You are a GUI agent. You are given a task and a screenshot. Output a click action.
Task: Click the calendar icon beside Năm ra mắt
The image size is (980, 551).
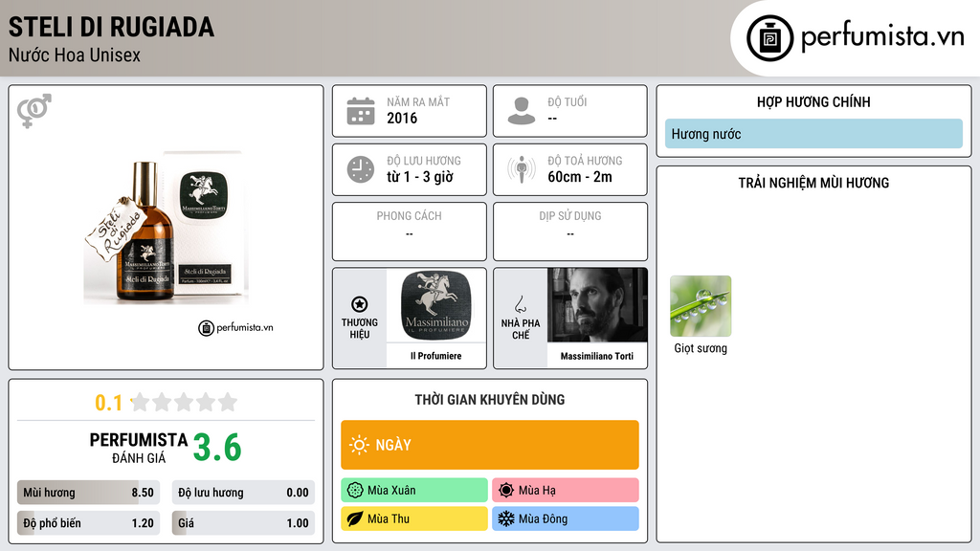[361, 111]
